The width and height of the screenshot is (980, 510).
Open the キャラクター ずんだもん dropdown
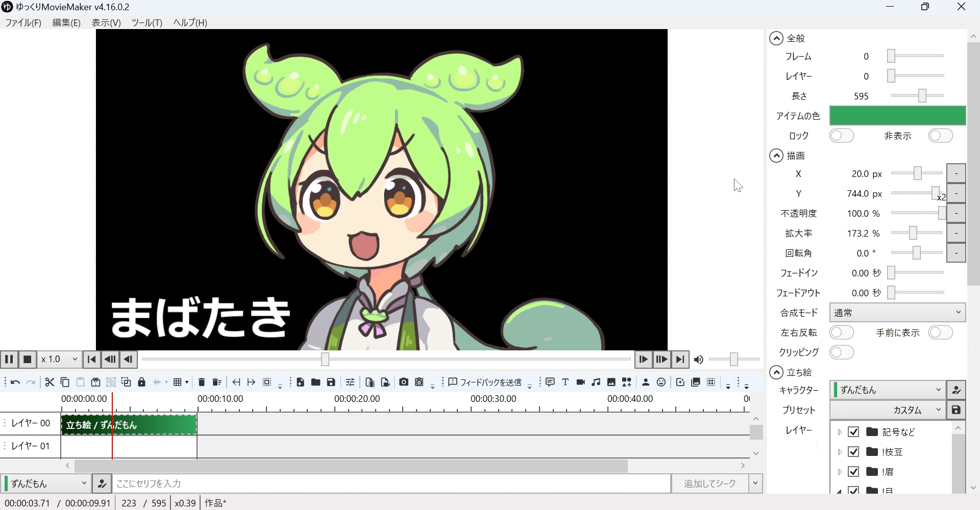[x=888, y=390]
